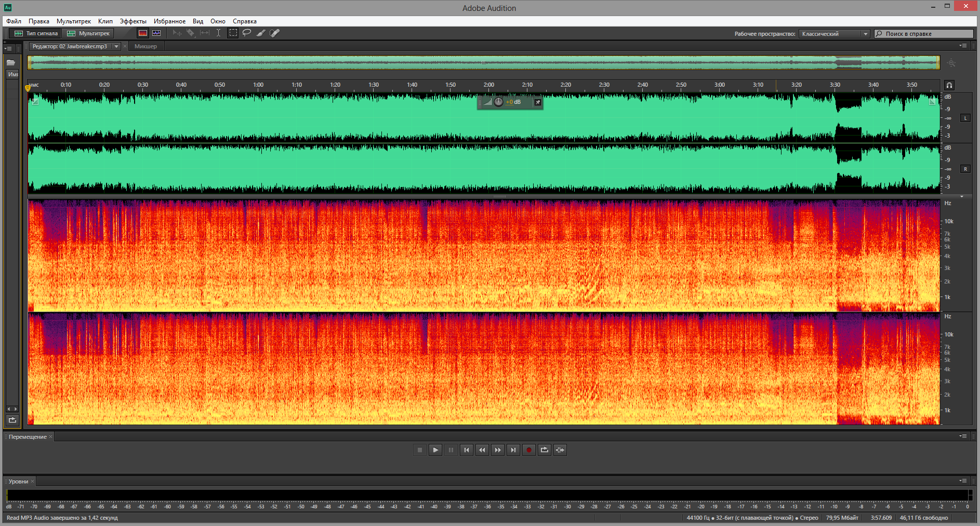This screenshot has width=980, height=526.
Task: Open the Справка menu
Action: tap(245, 21)
